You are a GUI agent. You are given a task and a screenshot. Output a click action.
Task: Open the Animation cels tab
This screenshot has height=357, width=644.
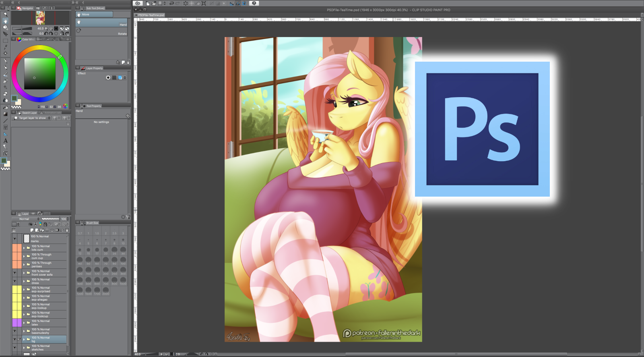[51, 113]
